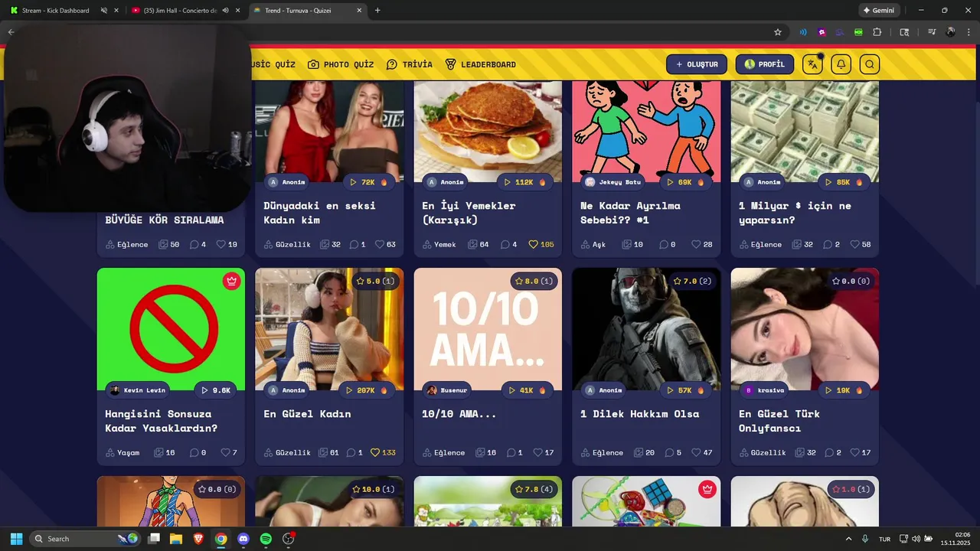This screenshot has height=551, width=980.
Task: Open the Chrome extensions puzzle icon
Action: (877, 32)
